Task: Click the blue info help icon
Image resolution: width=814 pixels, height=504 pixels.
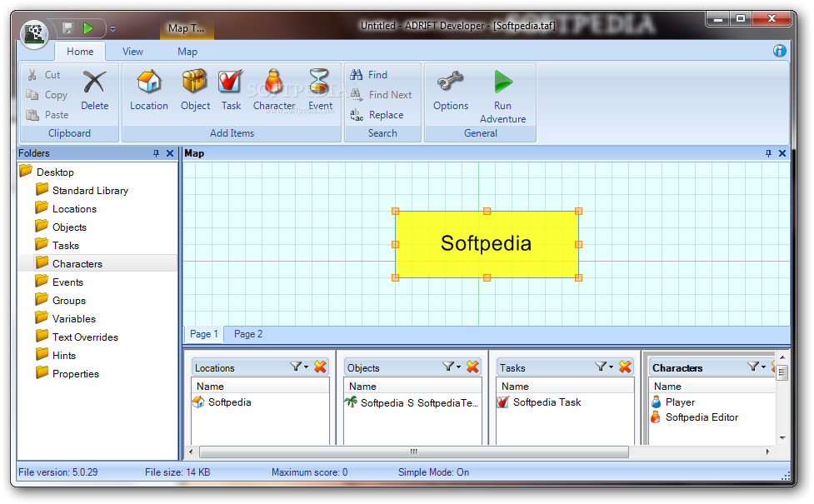Action: pos(779,51)
